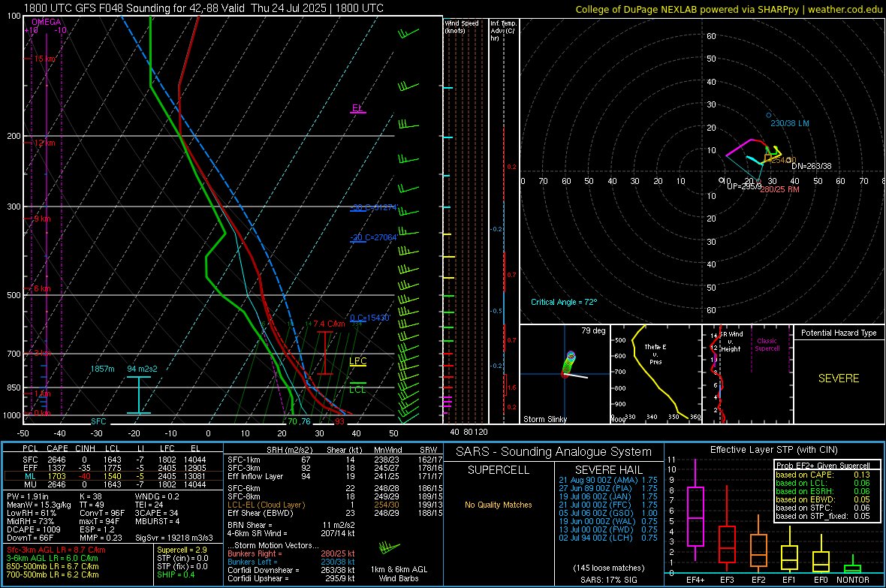Click the '15 km' height marker on Skew-T

point(44,59)
